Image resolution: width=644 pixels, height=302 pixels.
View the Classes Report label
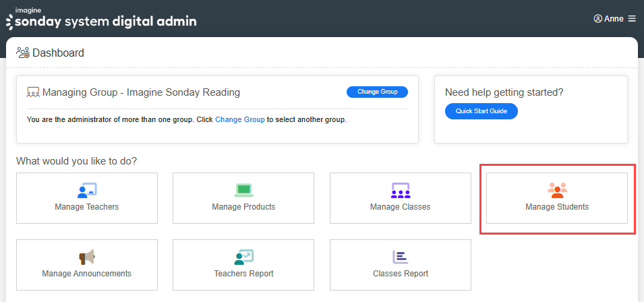[x=401, y=273]
